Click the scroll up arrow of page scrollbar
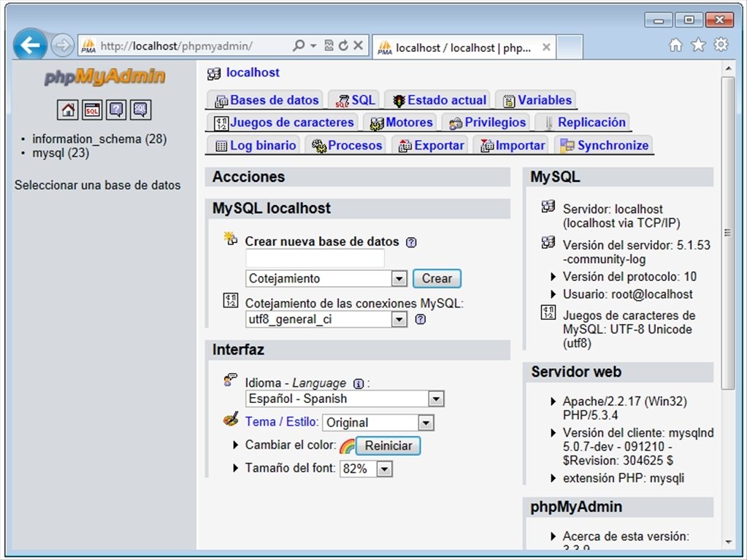 tap(728, 69)
